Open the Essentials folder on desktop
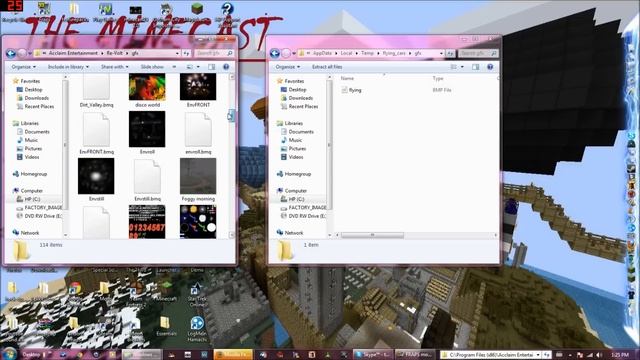The width and height of the screenshot is (640, 360). (166, 326)
